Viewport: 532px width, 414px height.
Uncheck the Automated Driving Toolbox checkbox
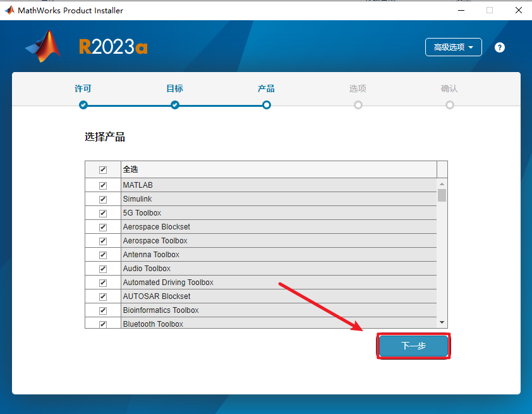coord(103,283)
